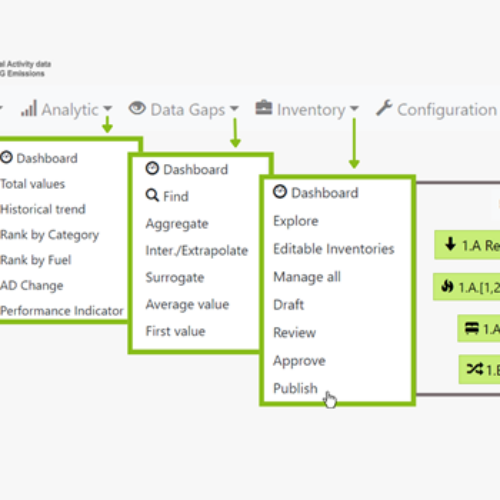Expand the Inventory dropdown arrow
This screenshot has width=500, height=500.
(354, 108)
